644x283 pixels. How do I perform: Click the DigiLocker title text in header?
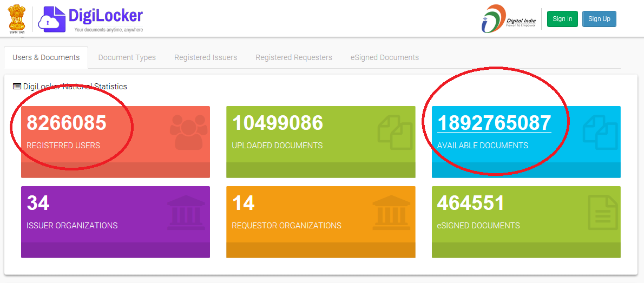(x=106, y=16)
